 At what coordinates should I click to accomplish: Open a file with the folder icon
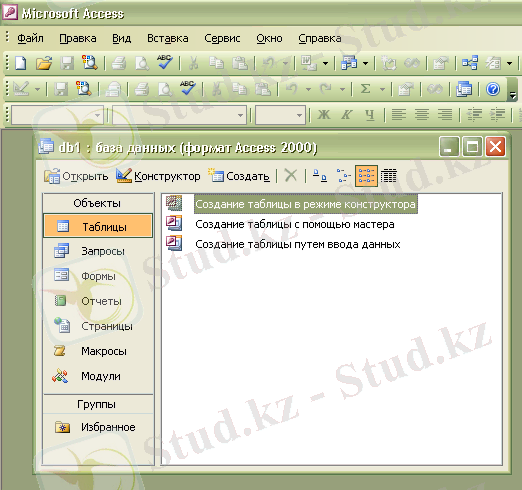[44, 63]
